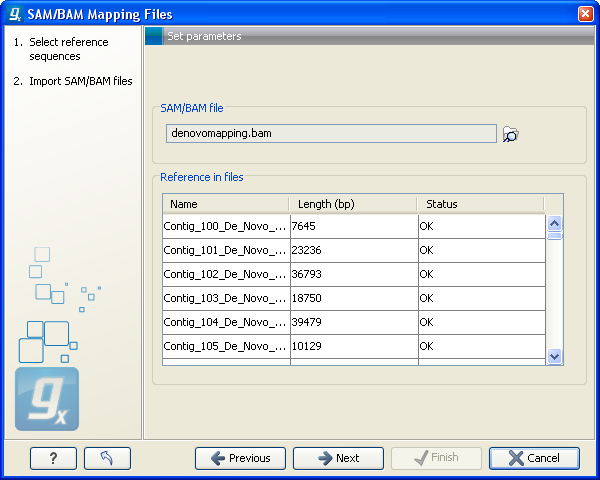Click the SAM/BAM file group label
The height and width of the screenshot is (480, 600).
click(x=192, y=108)
